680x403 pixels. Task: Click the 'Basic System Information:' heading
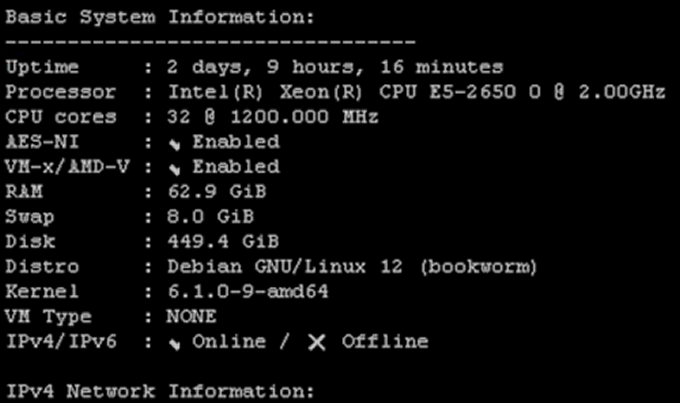click(x=160, y=18)
